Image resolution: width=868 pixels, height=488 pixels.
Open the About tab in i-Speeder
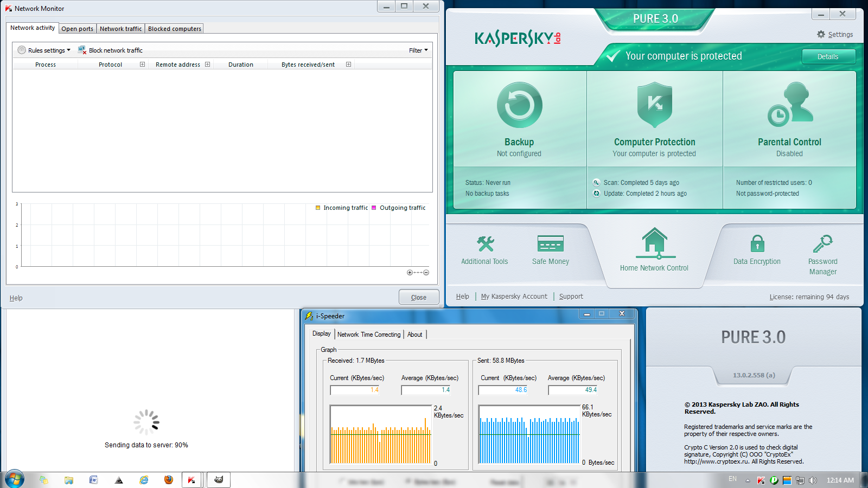415,335
